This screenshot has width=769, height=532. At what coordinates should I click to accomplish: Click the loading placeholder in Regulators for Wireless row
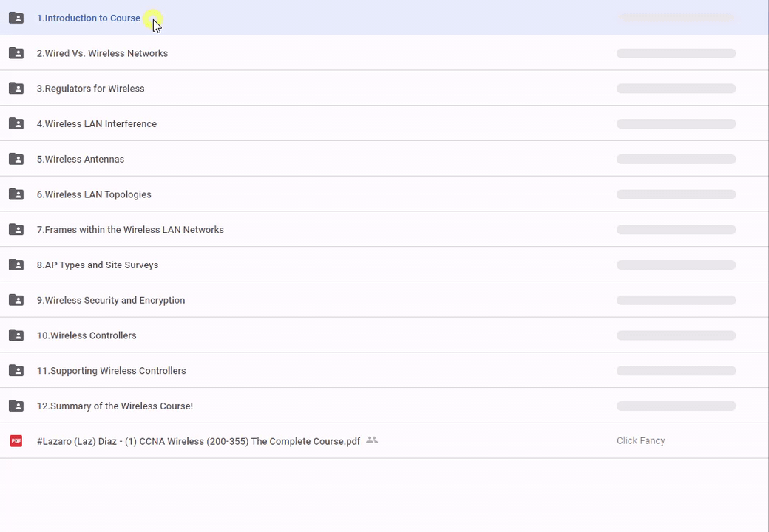click(676, 89)
